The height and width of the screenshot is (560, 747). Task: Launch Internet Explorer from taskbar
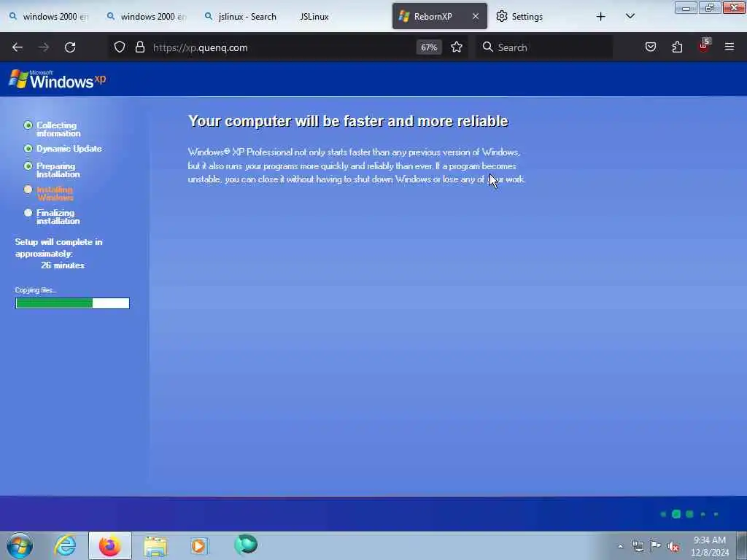pyautogui.click(x=65, y=545)
